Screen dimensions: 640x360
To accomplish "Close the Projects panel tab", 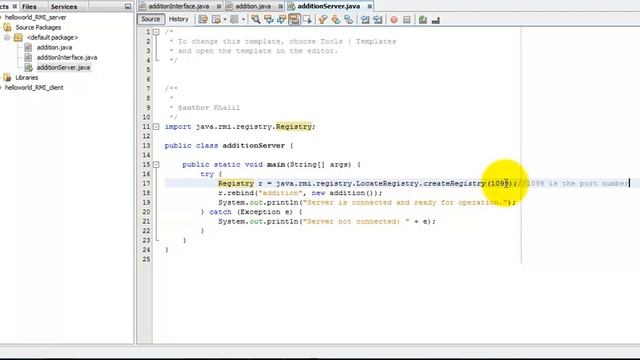I will tap(15, 6).
